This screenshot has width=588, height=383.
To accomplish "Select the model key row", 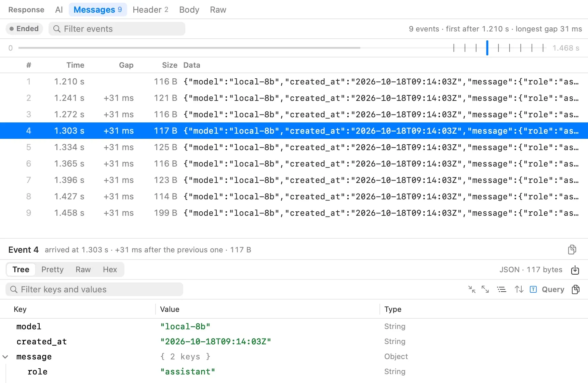I will coord(294,327).
